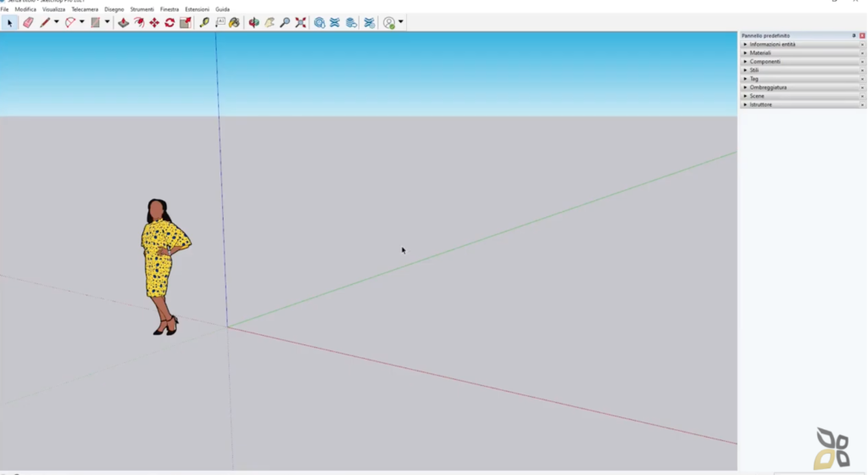The image size is (868, 475).
Task: Choose the Offset tool
Action: (x=139, y=23)
